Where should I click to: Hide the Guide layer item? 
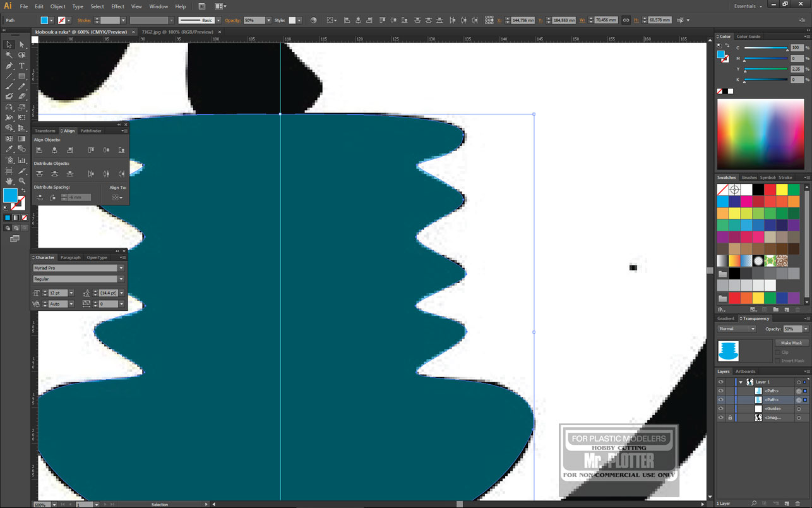(x=720, y=408)
